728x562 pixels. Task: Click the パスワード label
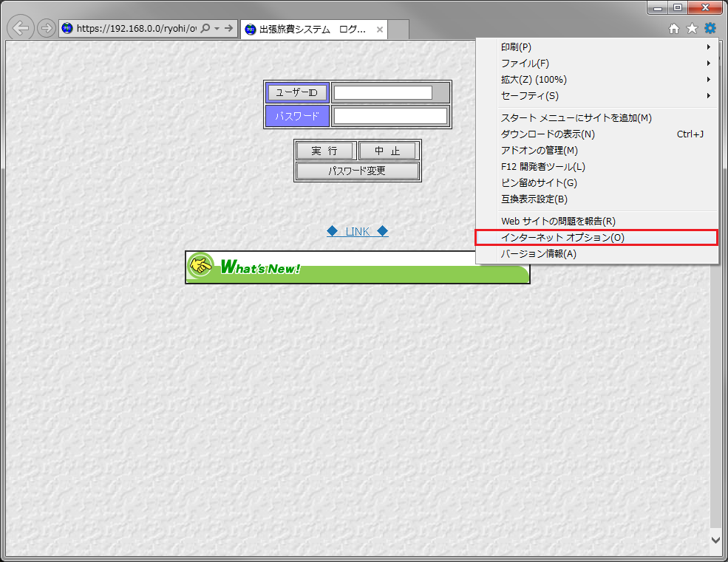tap(297, 116)
